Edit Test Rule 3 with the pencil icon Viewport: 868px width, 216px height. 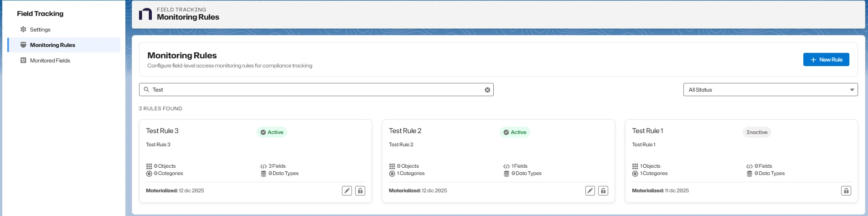coord(347,190)
